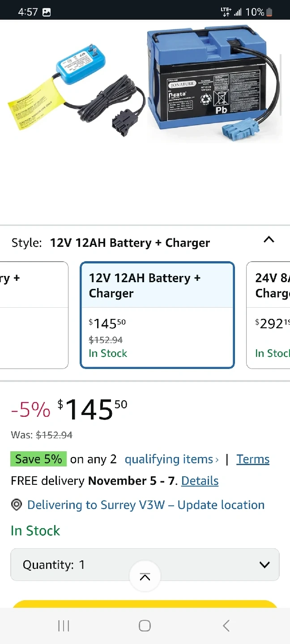Tap the Android recent apps icon
Image resolution: width=290 pixels, height=644 pixels.
pos(64,626)
